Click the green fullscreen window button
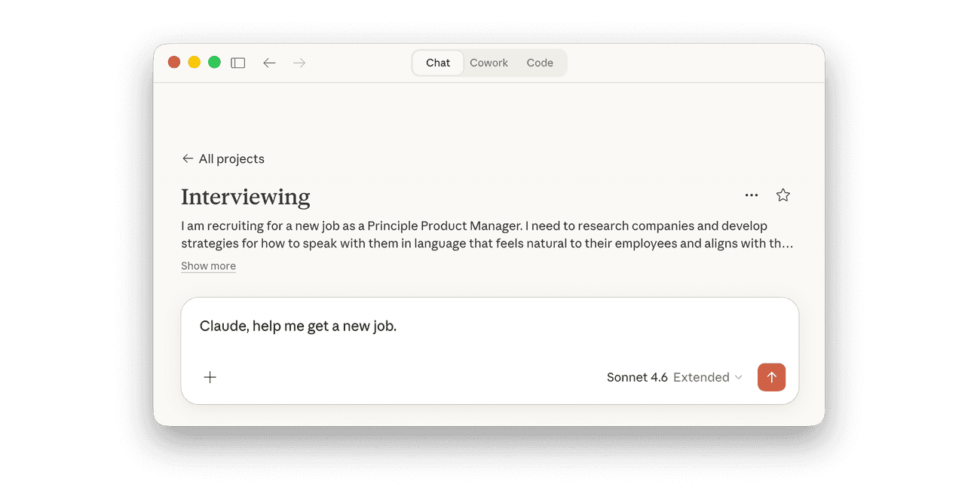The image size is (980, 497). coord(214,63)
